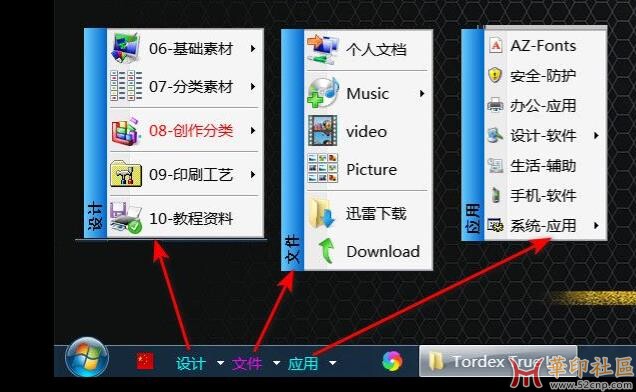Click the 文件 taskbar toolbar label
The image size is (636, 392).
click(x=247, y=363)
